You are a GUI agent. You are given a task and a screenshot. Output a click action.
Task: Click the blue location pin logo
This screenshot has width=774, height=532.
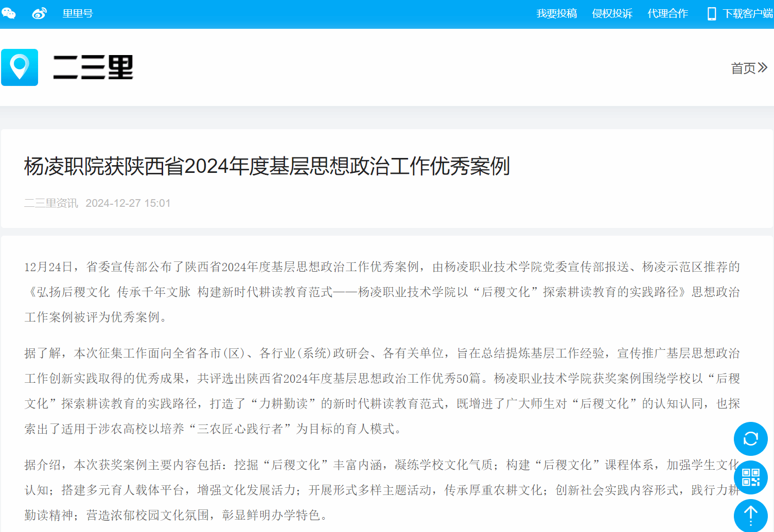pyautogui.click(x=20, y=67)
